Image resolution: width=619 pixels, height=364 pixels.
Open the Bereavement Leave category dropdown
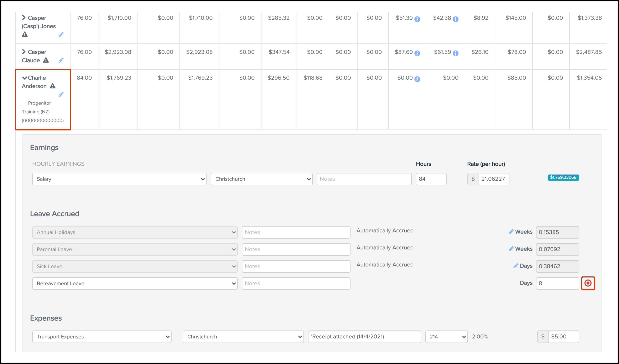[135, 284]
